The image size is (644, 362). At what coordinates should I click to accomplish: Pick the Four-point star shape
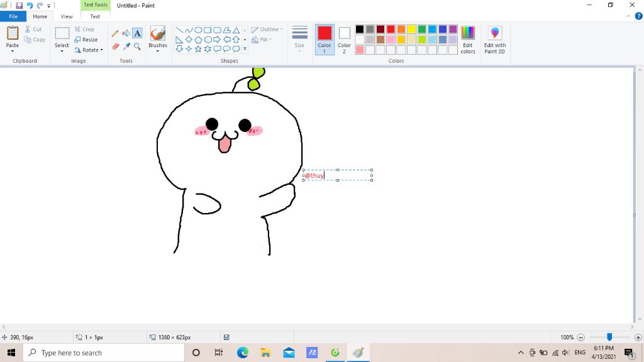[x=189, y=49]
